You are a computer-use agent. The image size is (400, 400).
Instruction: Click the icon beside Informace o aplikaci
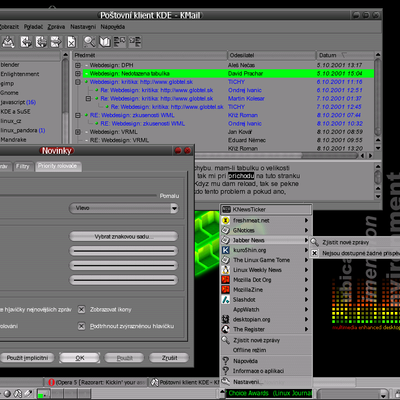coord(226,371)
